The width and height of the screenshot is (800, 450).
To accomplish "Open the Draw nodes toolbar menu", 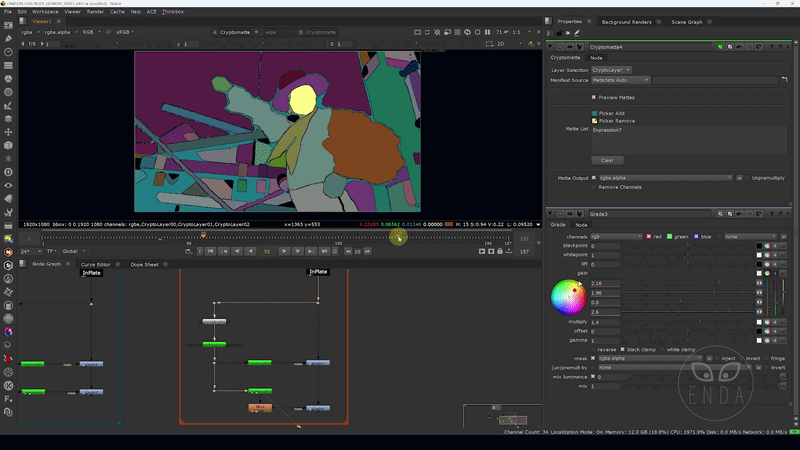I will tap(8, 39).
